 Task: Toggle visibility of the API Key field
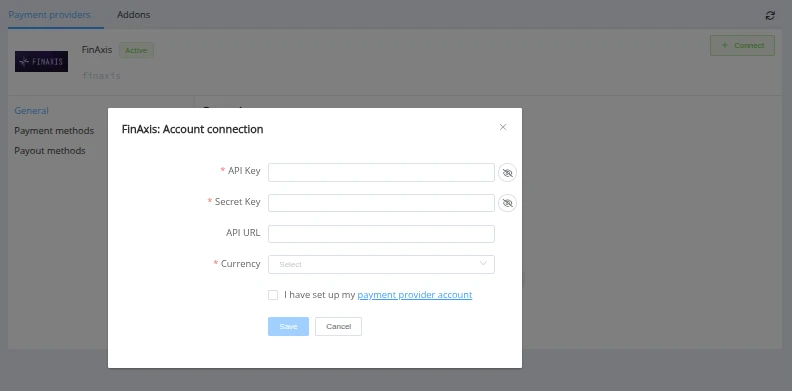(508, 173)
